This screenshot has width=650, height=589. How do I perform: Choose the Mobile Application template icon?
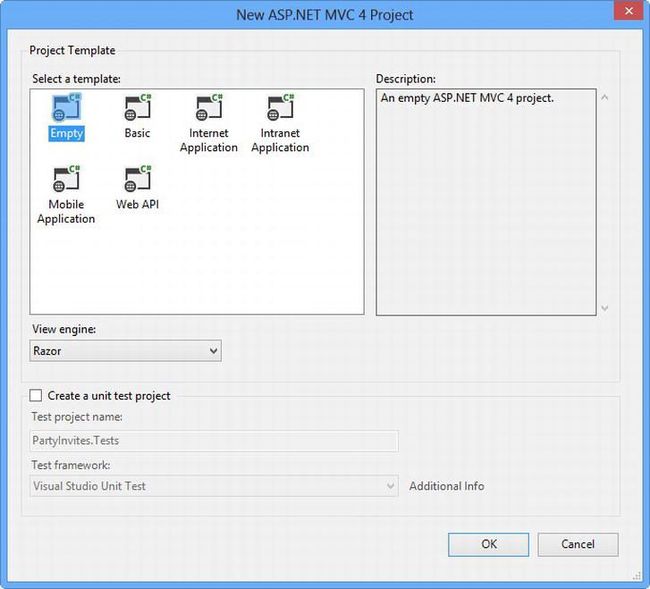(x=66, y=179)
